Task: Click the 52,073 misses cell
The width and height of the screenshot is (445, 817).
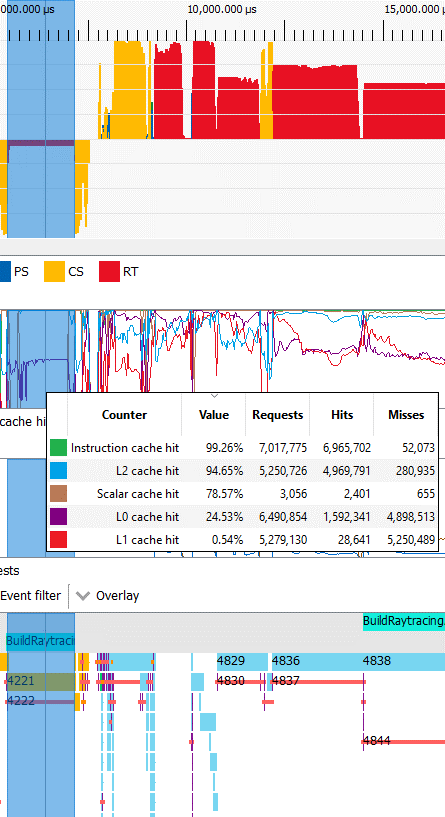Action: (418, 448)
